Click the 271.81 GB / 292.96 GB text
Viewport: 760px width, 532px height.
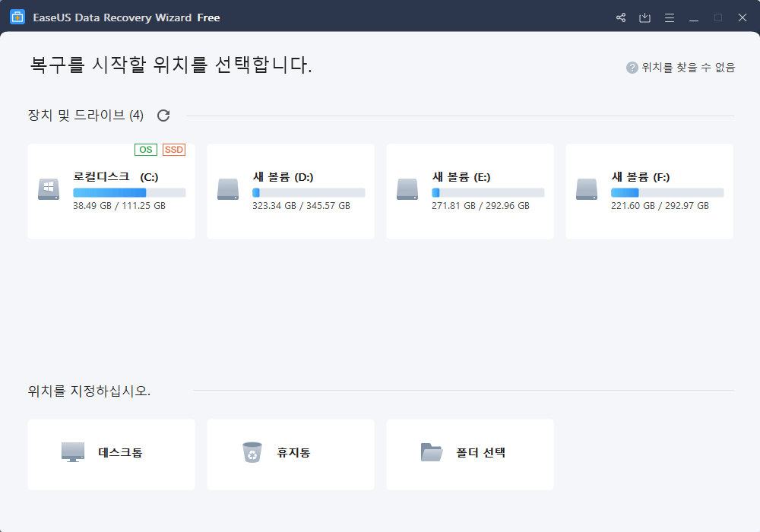pos(481,206)
